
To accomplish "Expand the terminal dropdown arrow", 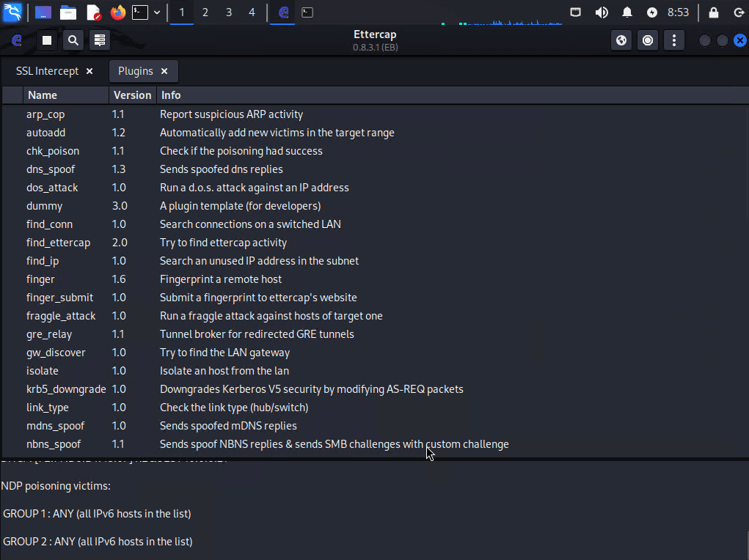I will click(157, 12).
